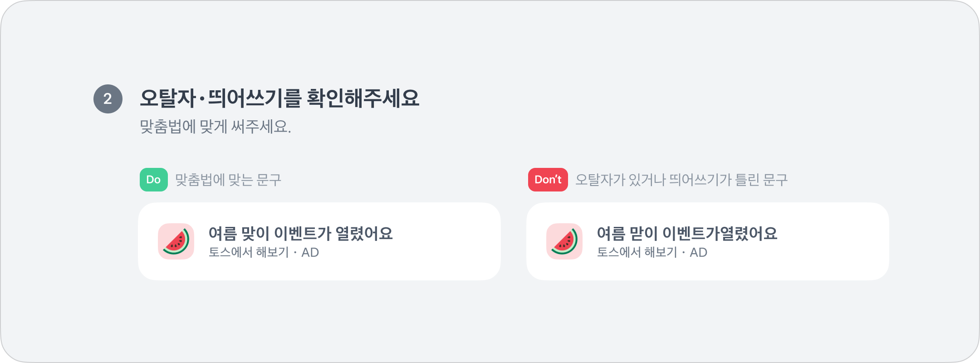Click the label 오탈자가 있거나 띄어쓰기가 틀린 문구
Screen dimensions: 980x363
tap(681, 180)
